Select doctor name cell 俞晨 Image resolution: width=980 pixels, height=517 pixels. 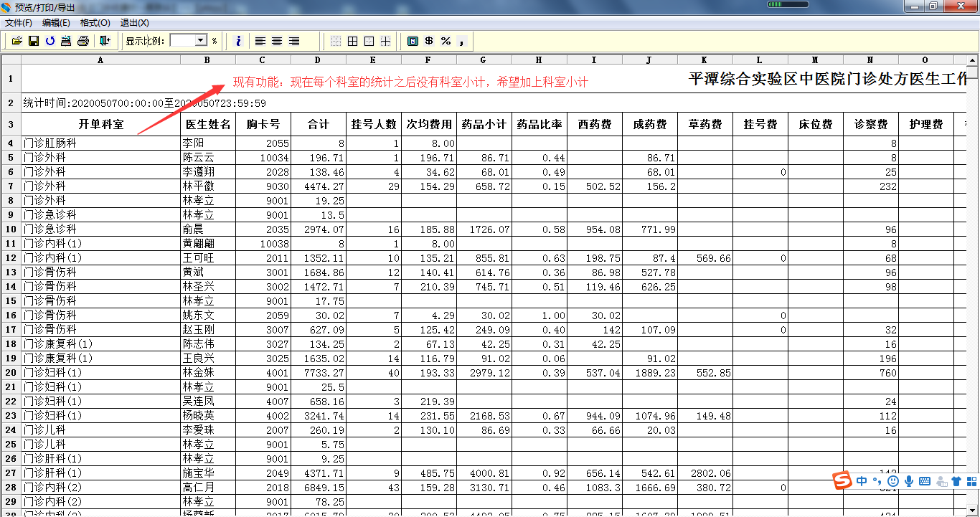[x=208, y=229]
